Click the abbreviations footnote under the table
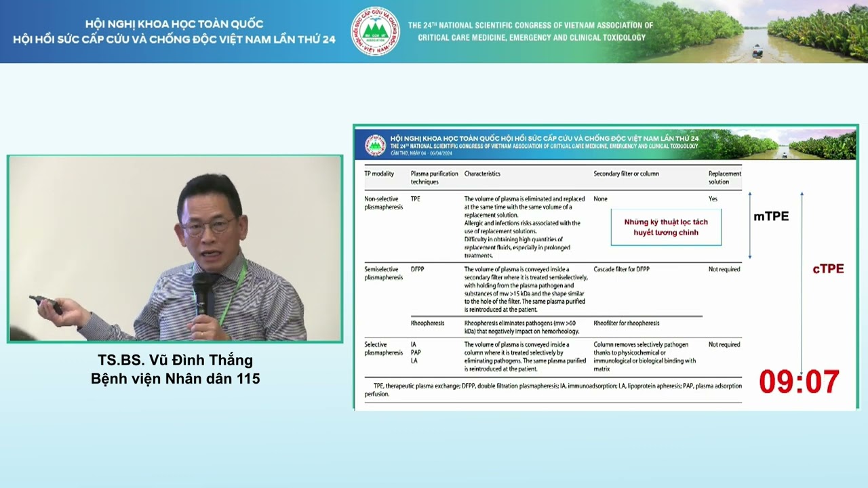Viewport: 868px width, 488px height. click(553, 390)
